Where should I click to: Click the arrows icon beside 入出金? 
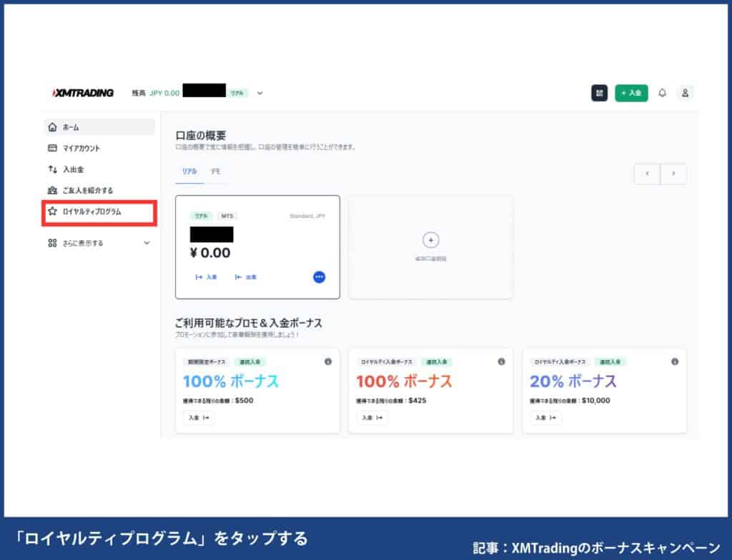[x=52, y=169]
